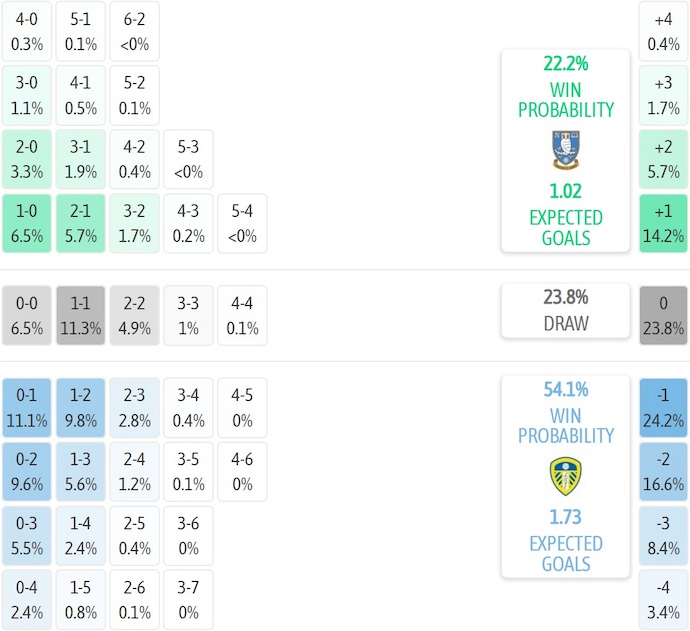690x631 pixels.
Task: Click the 0-0 draw tile
Action: (26, 315)
